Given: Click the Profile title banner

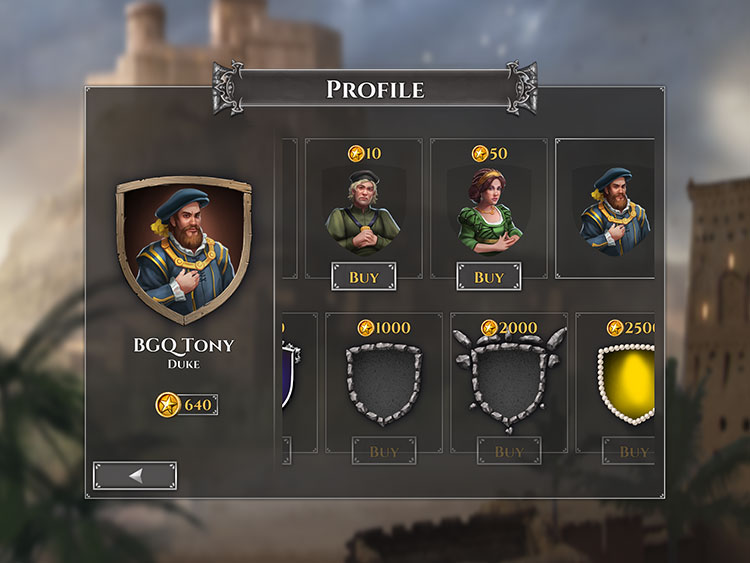Looking at the screenshot, I should coord(375,89).
